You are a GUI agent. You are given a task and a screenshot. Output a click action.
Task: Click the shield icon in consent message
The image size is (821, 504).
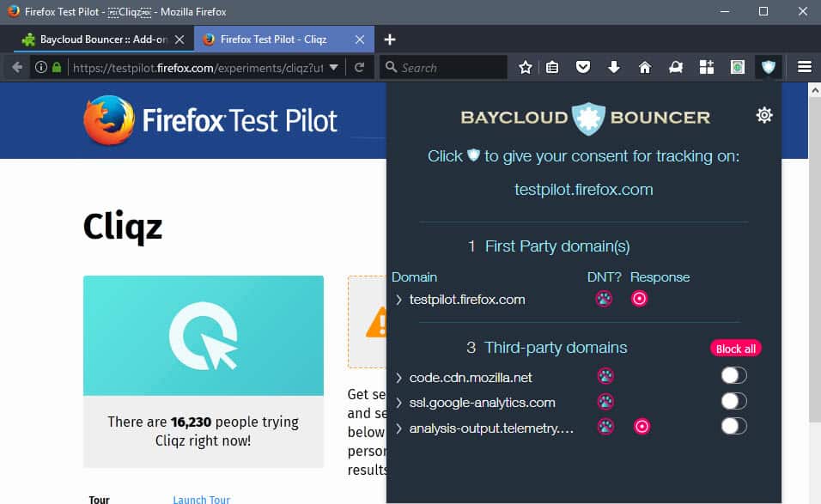(x=473, y=155)
